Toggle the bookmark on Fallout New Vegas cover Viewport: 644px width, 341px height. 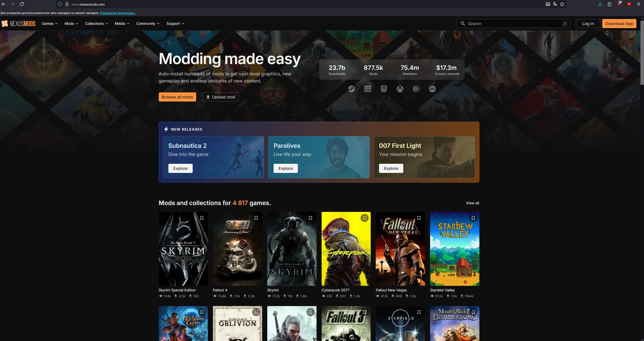[x=419, y=218]
